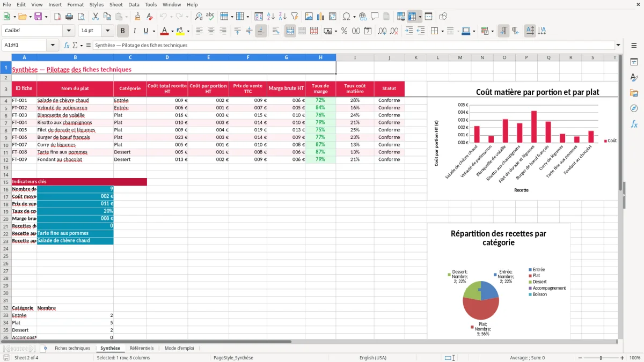Open the Calibri font name dropdown
644x362 pixels.
[69, 31]
